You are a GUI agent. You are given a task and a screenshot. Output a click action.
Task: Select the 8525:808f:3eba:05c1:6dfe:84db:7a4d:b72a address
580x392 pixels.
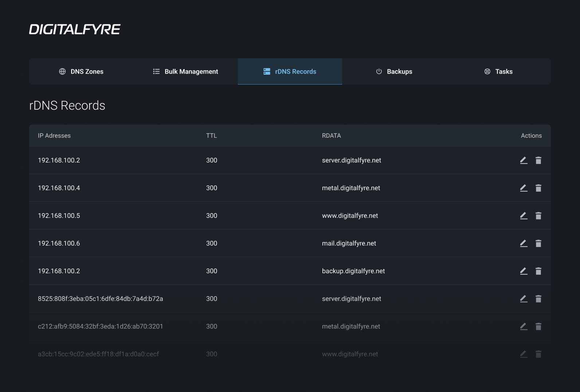[101, 299]
